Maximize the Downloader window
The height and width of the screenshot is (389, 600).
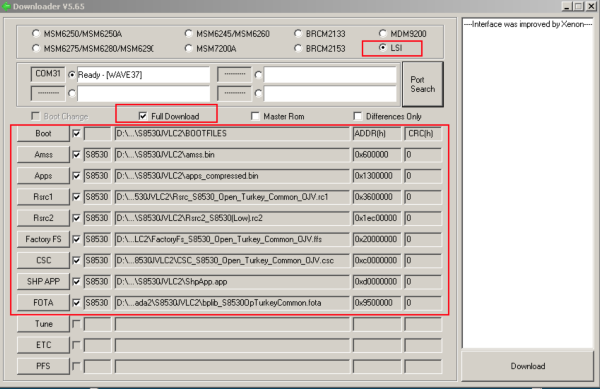(x=578, y=6)
